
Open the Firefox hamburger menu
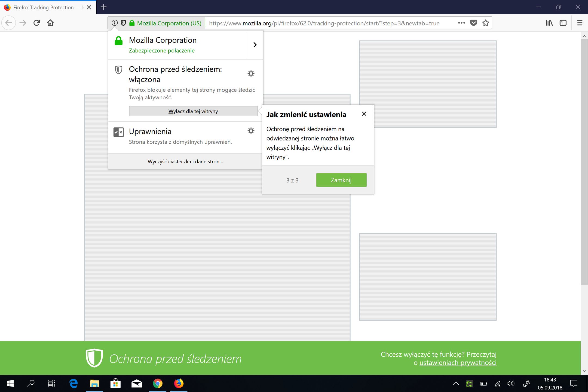(x=580, y=23)
